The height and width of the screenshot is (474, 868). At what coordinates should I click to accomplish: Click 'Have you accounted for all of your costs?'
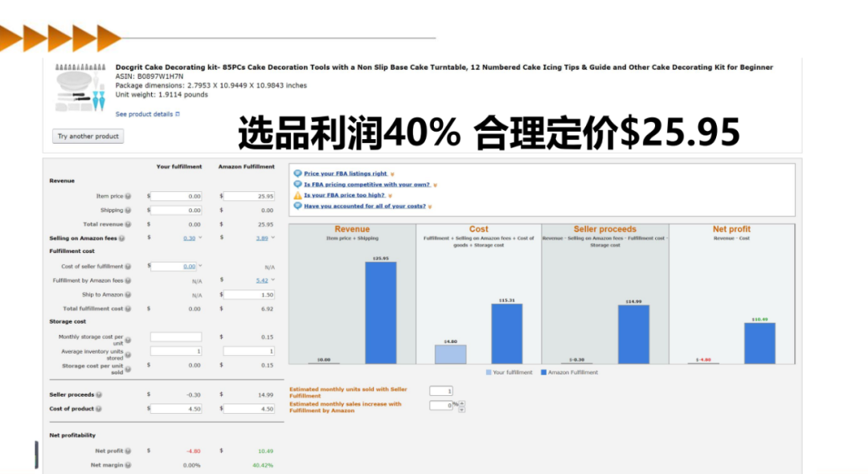365,206
